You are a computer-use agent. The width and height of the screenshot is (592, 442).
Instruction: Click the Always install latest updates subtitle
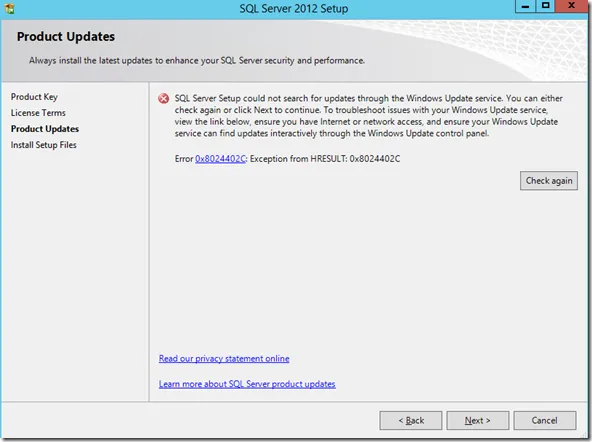coord(197,60)
